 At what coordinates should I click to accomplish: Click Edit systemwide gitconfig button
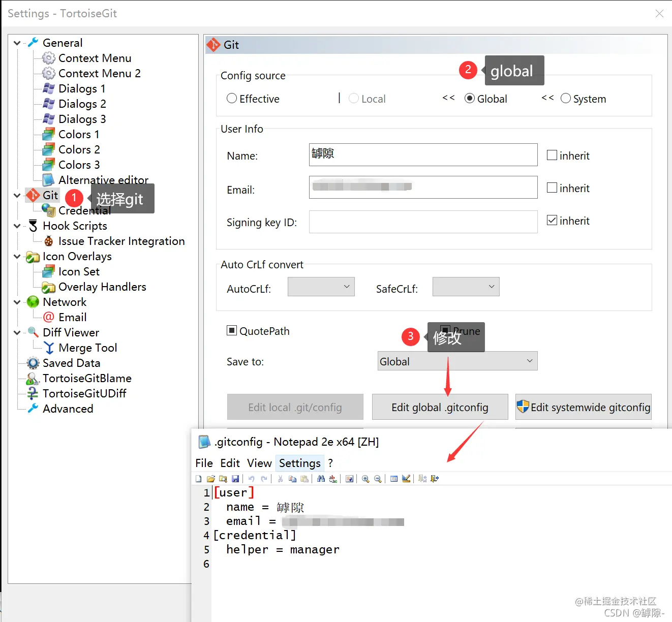(x=584, y=407)
